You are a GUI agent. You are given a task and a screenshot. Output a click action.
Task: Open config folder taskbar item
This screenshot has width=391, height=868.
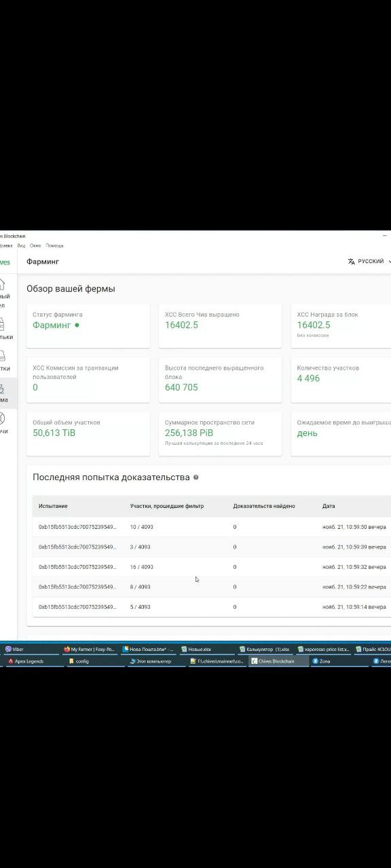tap(95, 661)
